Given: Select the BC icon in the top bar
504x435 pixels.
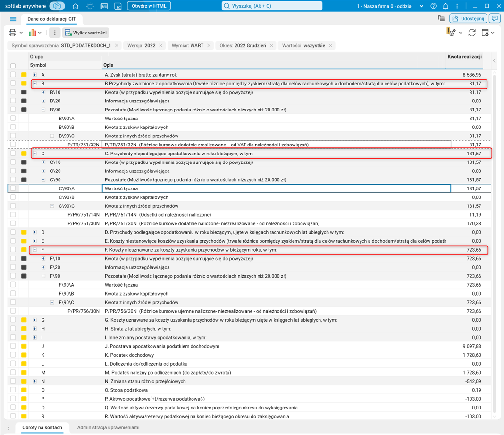Looking at the screenshot, I should 118,7.
